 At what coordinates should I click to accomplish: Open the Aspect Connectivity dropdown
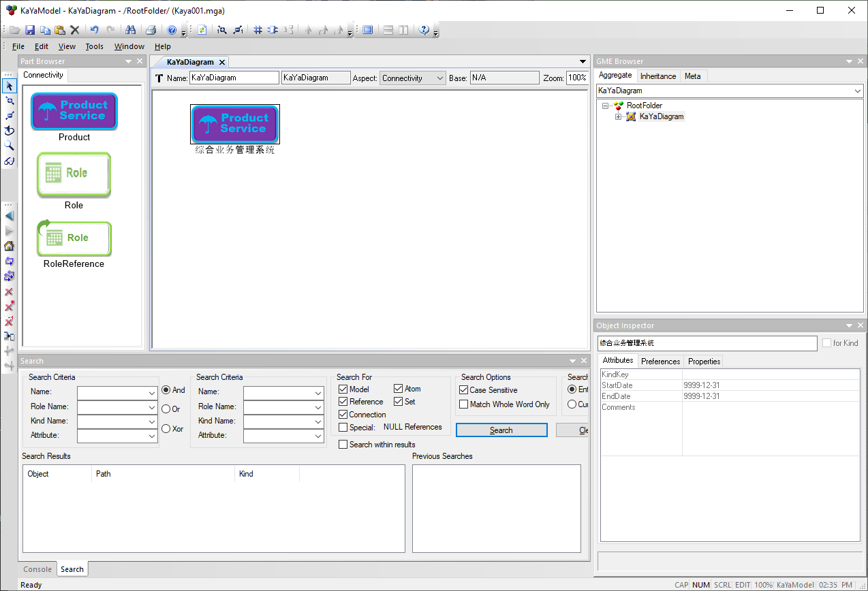[412, 78]
